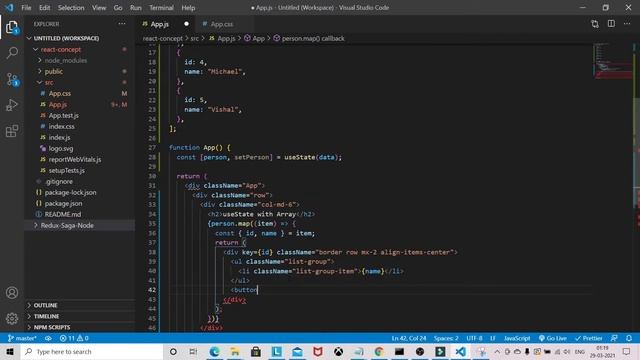Open the Run and Debug view

[12, 105]
